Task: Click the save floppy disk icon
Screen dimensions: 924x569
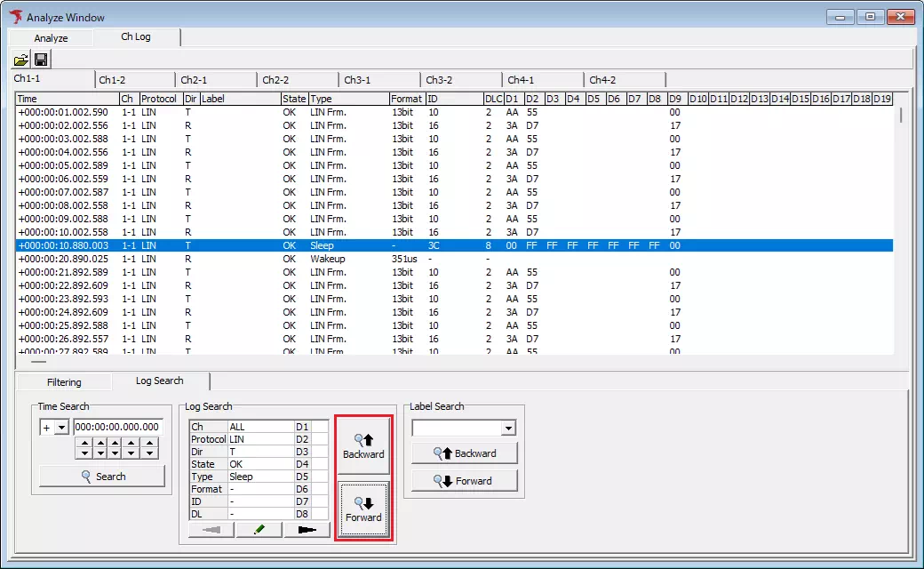Action: pos(41,60)
